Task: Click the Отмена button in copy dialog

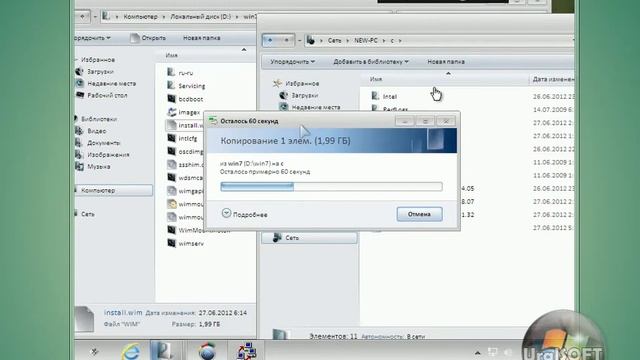Action: coord(419,214)
